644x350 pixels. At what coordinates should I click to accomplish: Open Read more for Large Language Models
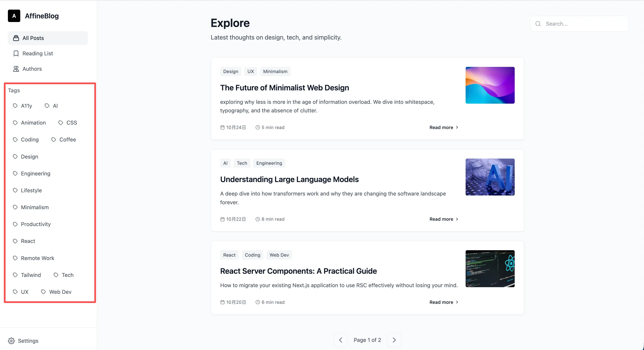(x=443, y=219)
